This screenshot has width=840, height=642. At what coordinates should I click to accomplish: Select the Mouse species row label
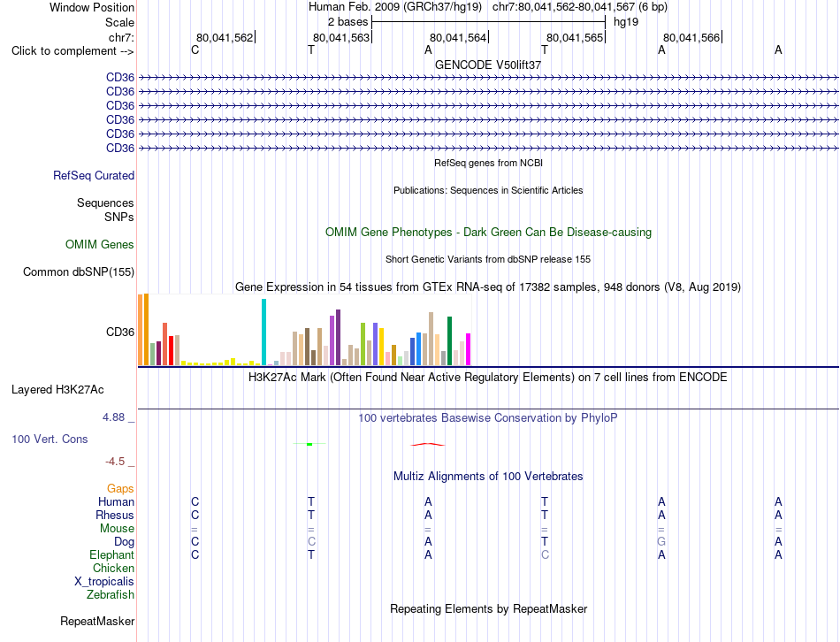pyautogui.click(x=117, y=529)
